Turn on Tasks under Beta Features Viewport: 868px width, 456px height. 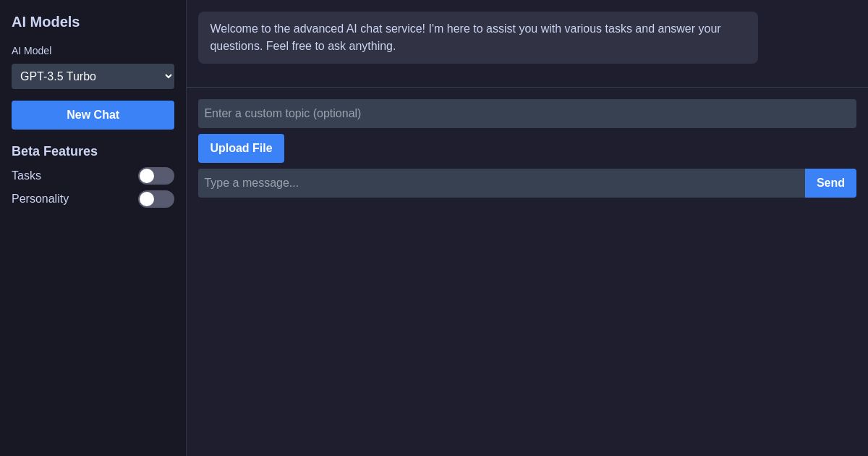click(156, 176)
